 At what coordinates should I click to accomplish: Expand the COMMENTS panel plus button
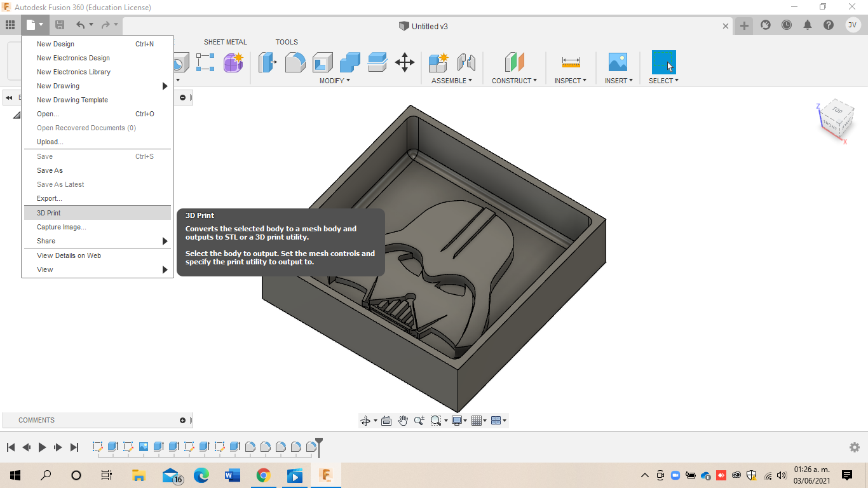pyautogui.click(x=183, y=420)
